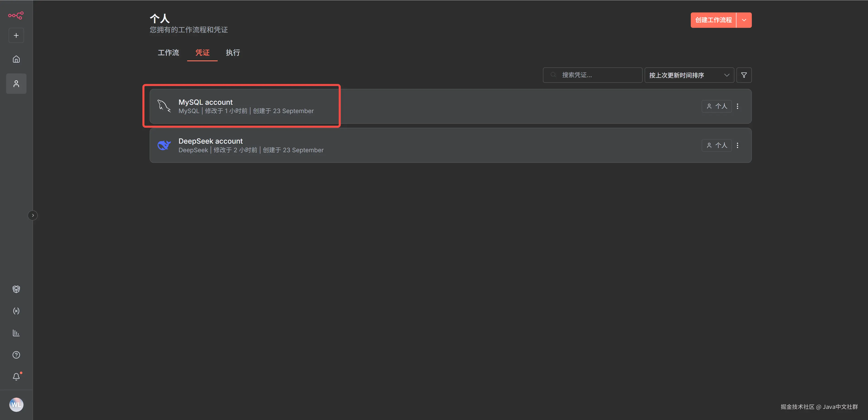The height and width of the screenshot is (420, 868).
Task: Open the MySQL account credential
Action: (205, 102)
